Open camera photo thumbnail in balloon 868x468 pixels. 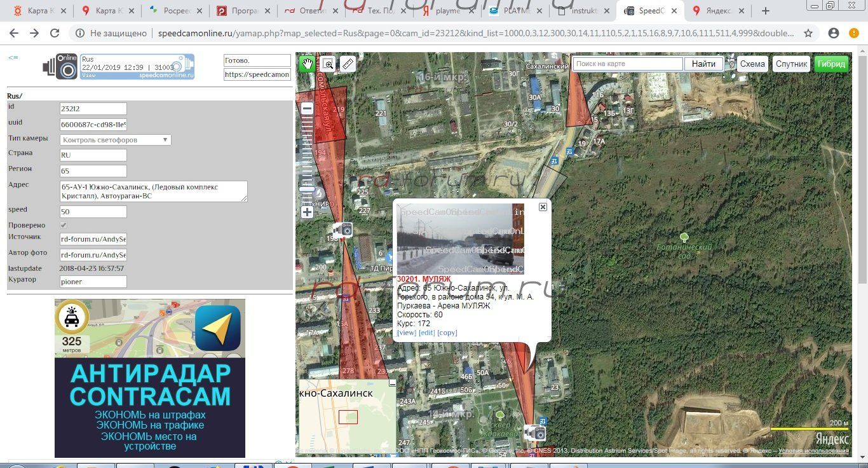(460, 239)
